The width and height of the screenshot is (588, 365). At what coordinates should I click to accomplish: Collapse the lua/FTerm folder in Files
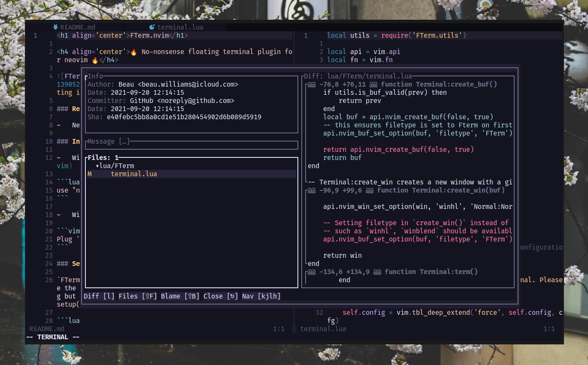tap(98, 166)
